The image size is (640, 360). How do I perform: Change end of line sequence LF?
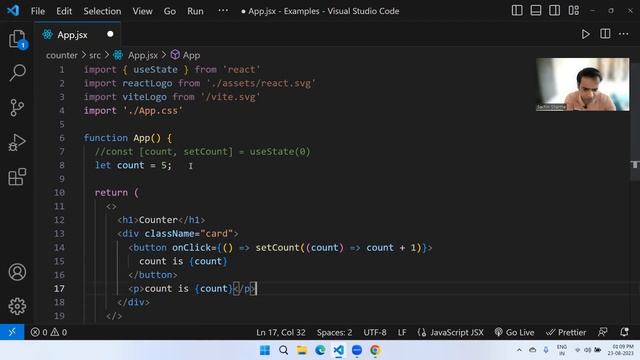tap(402, 332)
